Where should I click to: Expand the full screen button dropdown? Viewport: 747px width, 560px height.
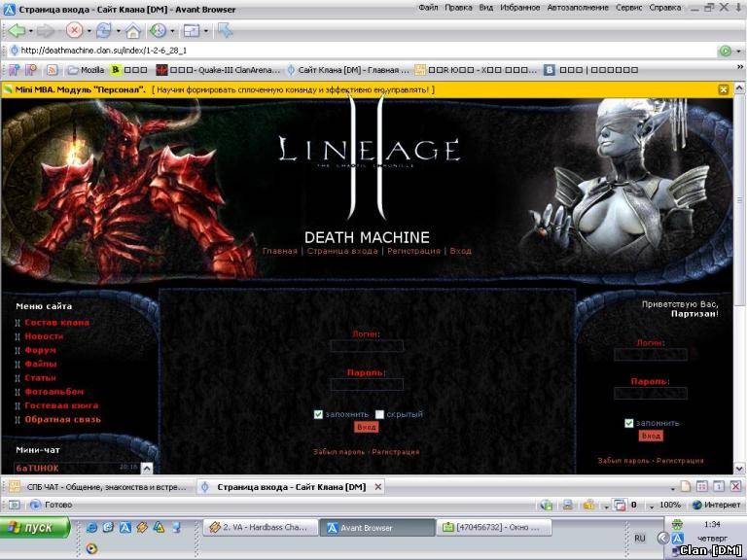[x=206, y=31]
